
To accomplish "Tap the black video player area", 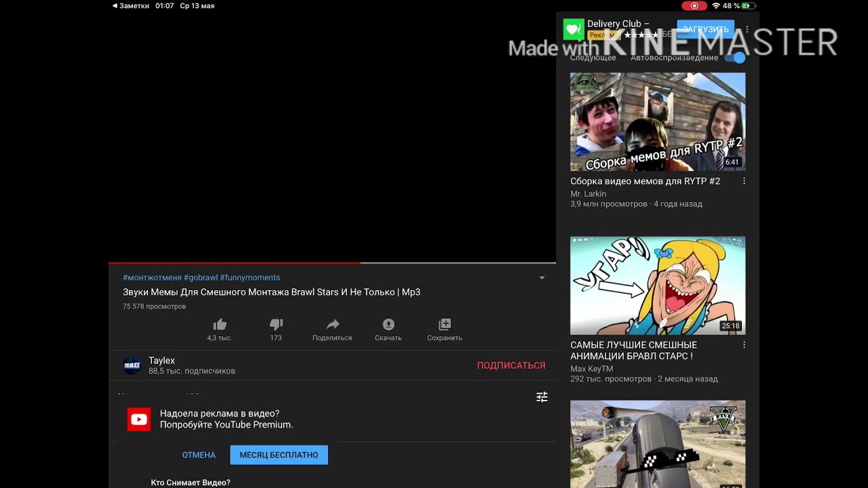I will (x=332, y=136).
